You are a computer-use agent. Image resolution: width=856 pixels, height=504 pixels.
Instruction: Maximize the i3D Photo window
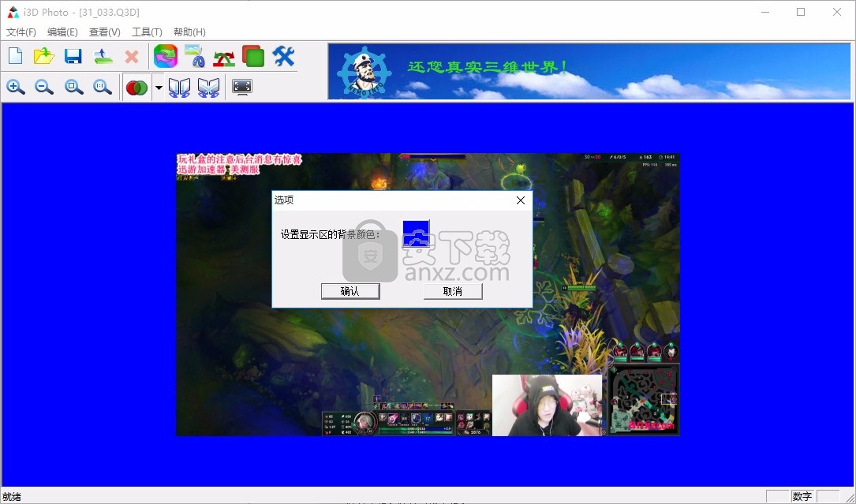coord(801,12)
